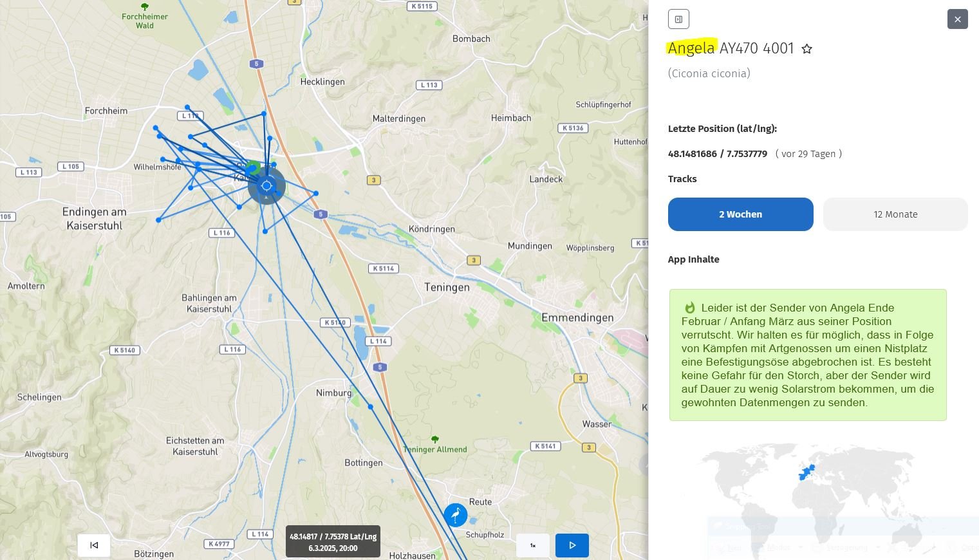
Task: Click the Teninger Allmend tree icon
Action: [x=435, y=439]
